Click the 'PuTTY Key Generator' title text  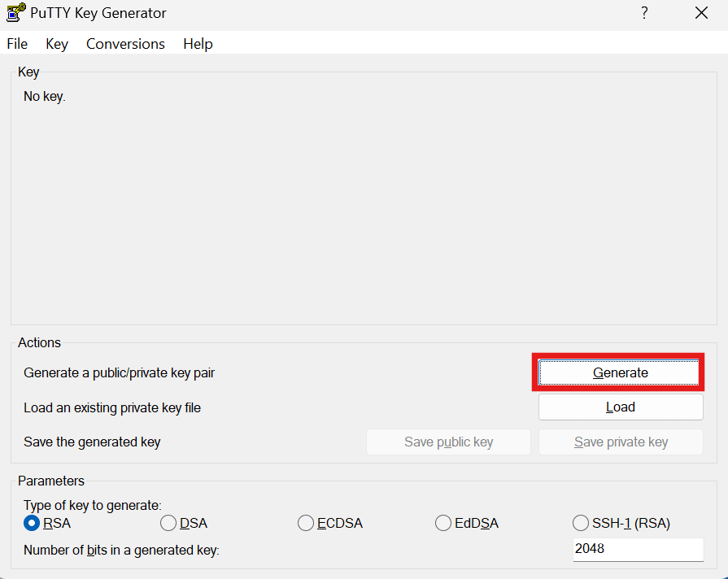coord(98,13)
